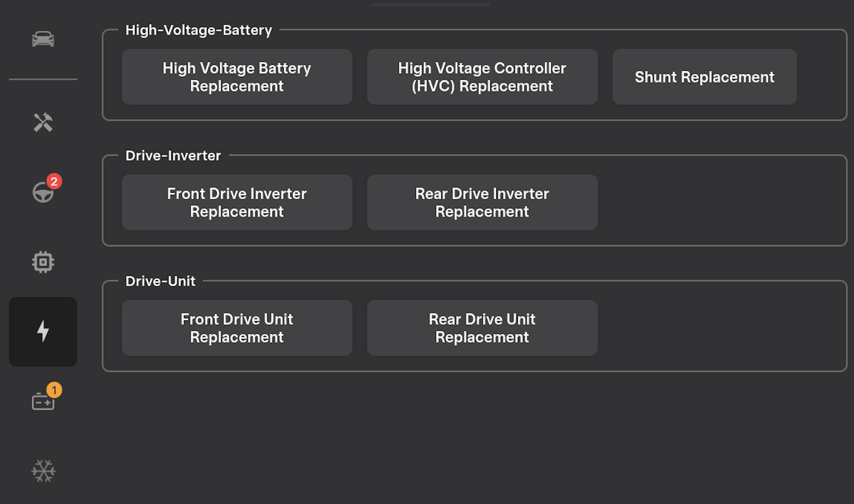854x504 pixels.
Task: Select the high voltage lightning bolt icon
Action: click(x=43, y=331)
